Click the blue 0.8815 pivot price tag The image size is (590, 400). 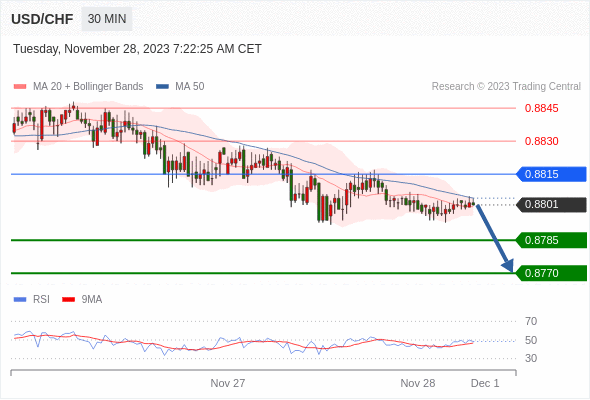click(x=552, y=174)
